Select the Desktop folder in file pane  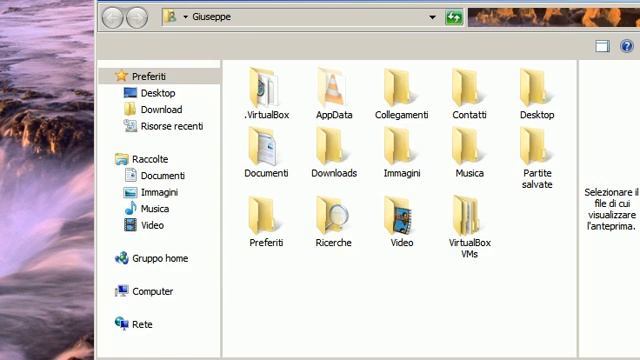click(537, 94)
